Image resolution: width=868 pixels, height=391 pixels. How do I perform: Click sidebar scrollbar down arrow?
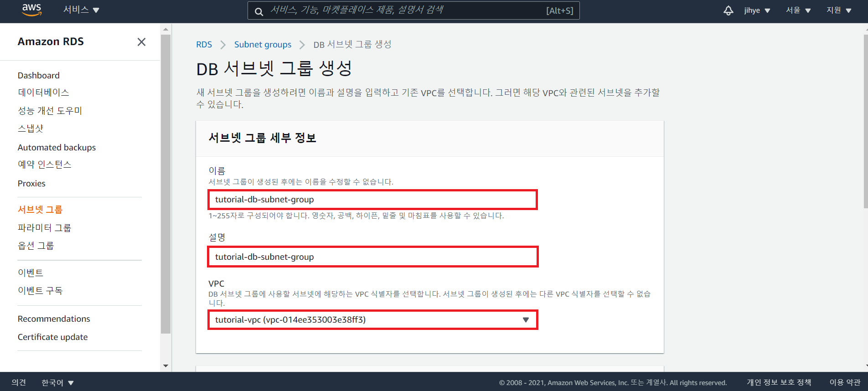[166, 366]
